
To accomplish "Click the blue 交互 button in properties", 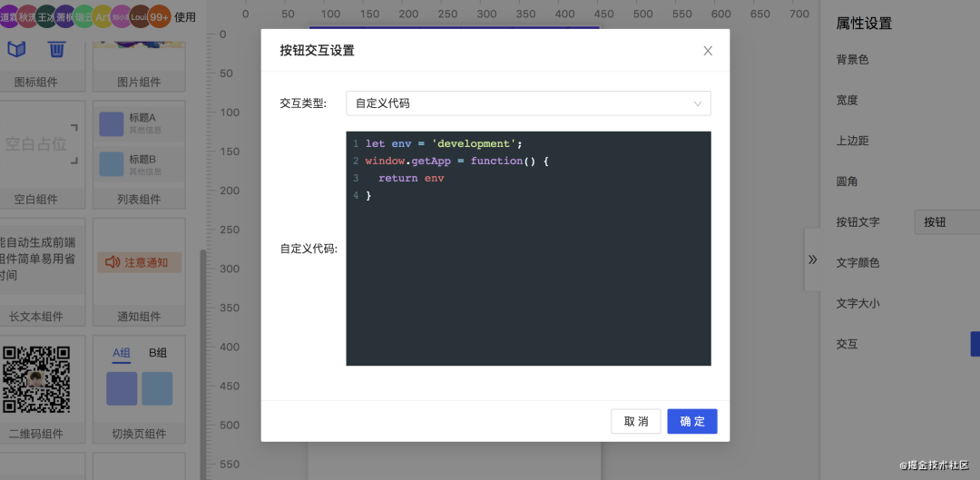I will [975, 345].
